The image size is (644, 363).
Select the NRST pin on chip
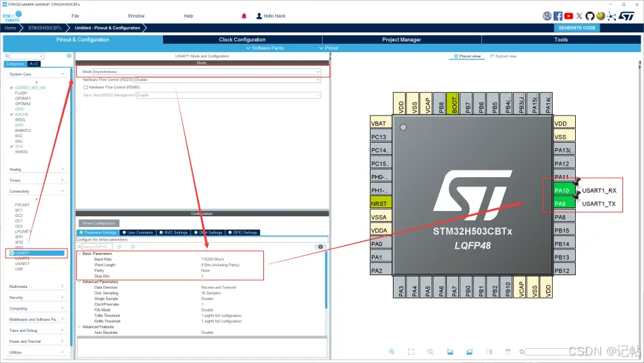[x=381, y=203]
